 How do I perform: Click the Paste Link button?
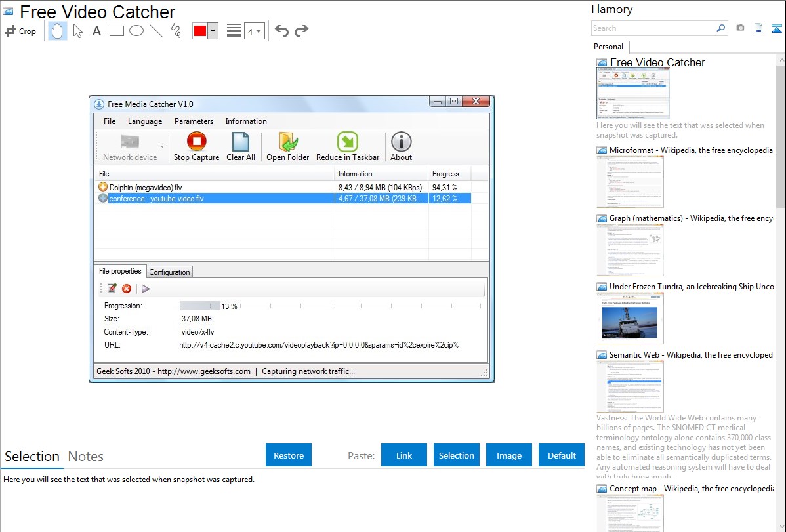coord(404,455)
